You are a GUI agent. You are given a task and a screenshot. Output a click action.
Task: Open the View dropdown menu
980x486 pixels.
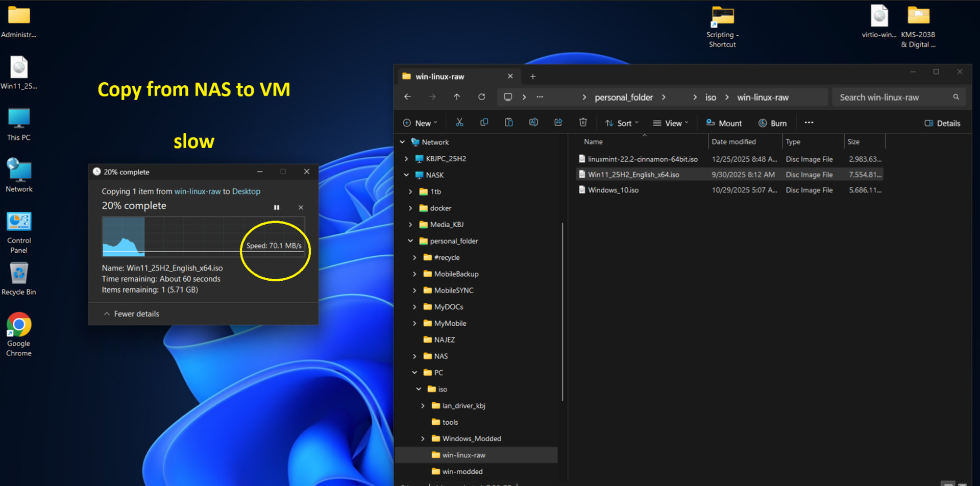pyautogui.click(x=671, y=123)
